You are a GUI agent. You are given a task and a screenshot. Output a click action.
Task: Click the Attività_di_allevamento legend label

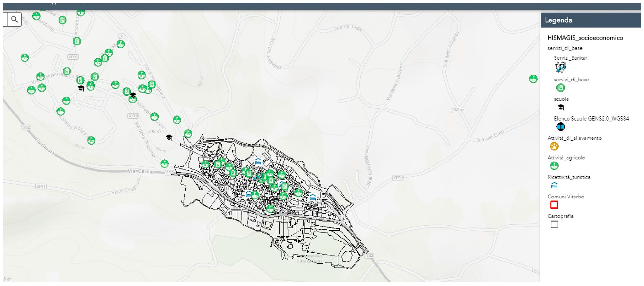pyautogui.click(x=575, y=138)
